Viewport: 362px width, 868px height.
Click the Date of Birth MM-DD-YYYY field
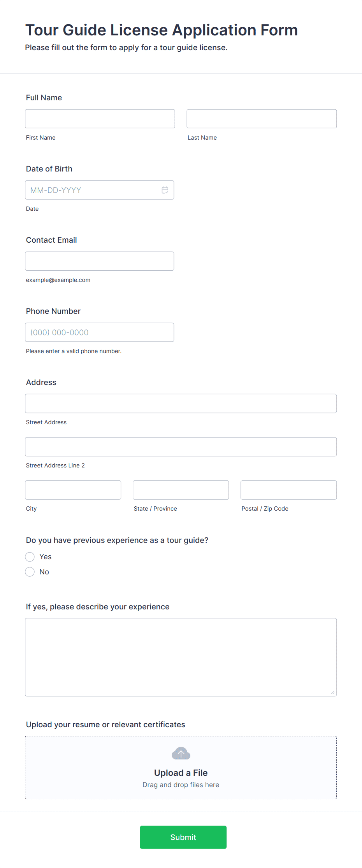(100, 190)
